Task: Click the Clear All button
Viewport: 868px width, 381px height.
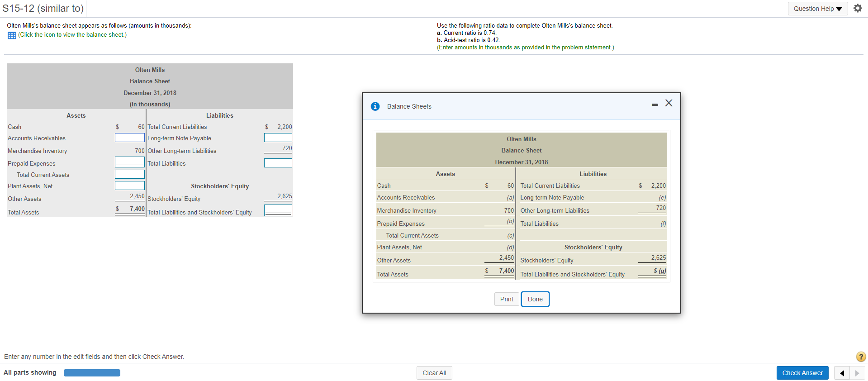Action: pos(434,373)
